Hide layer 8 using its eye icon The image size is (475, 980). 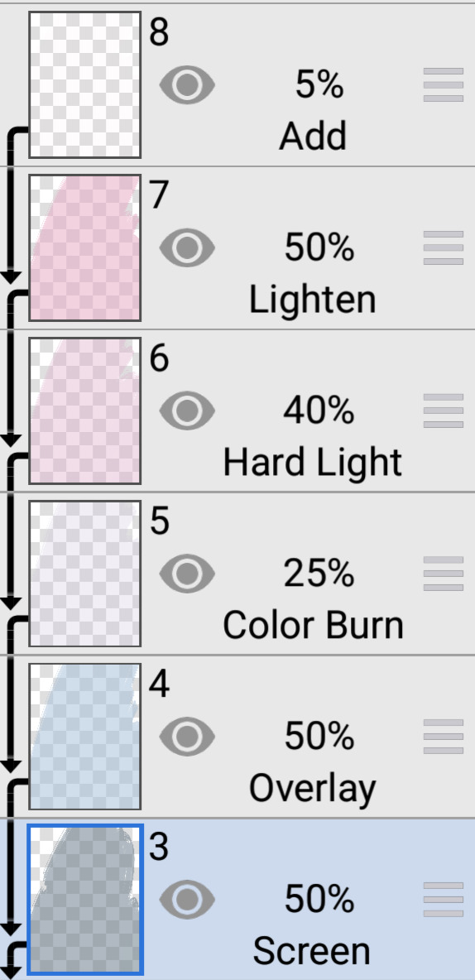(187, 85)
